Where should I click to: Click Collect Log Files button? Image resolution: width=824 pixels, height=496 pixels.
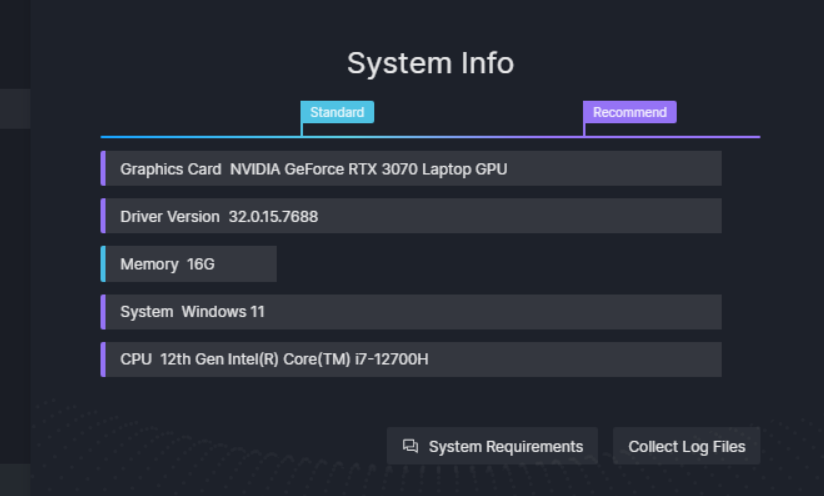coord(686,446)
